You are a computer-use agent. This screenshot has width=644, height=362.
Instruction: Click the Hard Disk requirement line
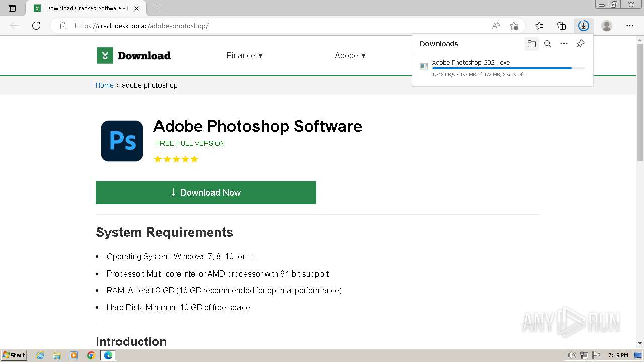pyautogui.click(x=178, y=307)
